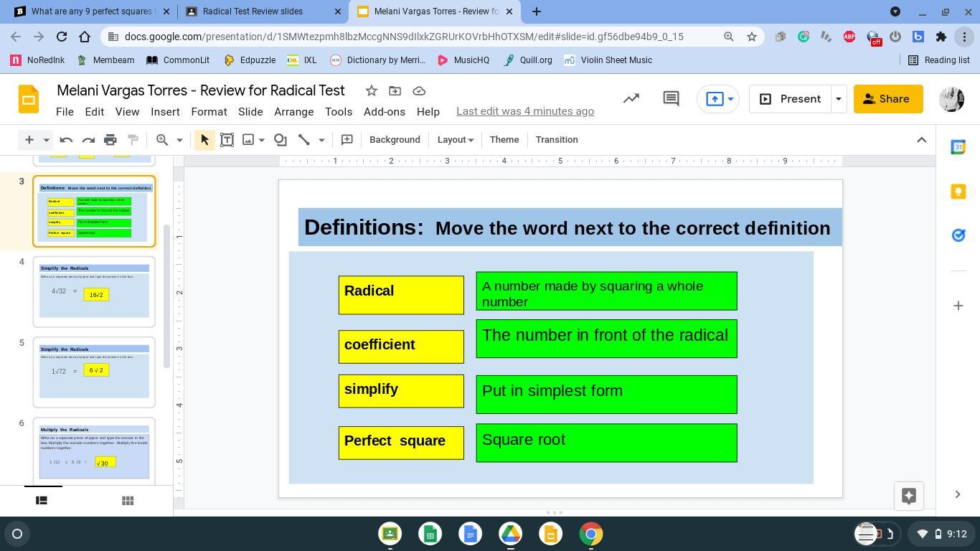The width and height of the screenshot is (980, 551).
Task: Bookmark this page with the star icon
Action: 752,37
